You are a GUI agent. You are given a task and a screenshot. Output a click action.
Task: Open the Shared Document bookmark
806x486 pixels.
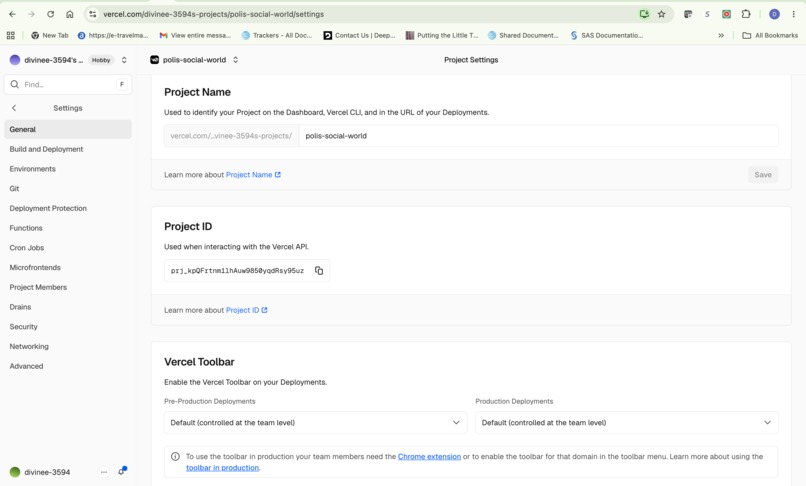[523, 35]
